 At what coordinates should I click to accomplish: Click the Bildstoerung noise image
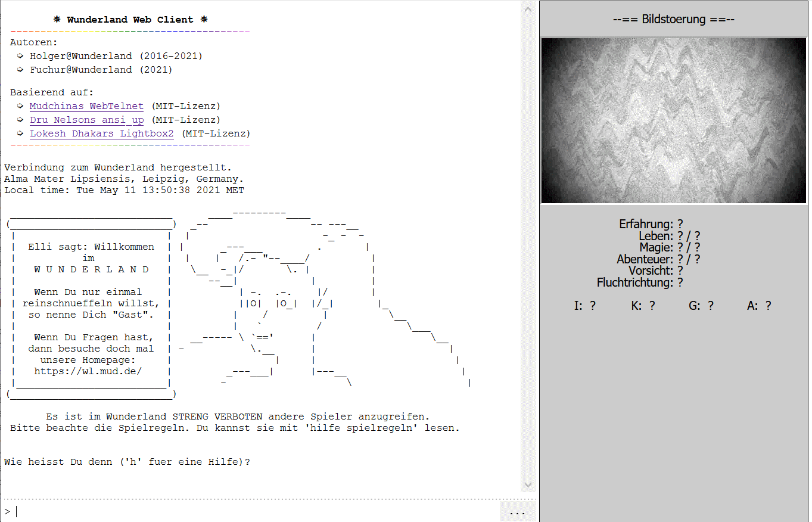tap(673, 120)
